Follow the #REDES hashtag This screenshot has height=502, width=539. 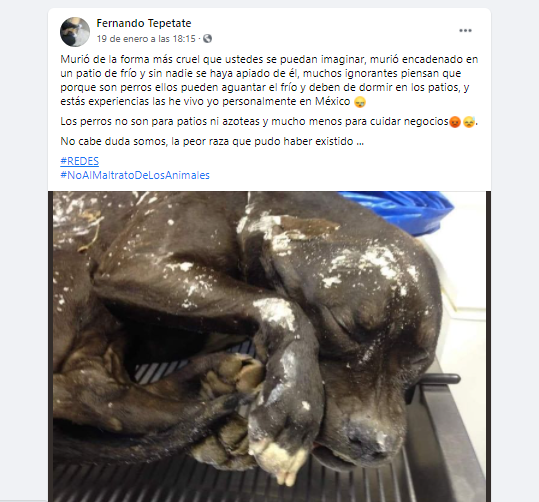pyautogui.click(x=79, y=161)
